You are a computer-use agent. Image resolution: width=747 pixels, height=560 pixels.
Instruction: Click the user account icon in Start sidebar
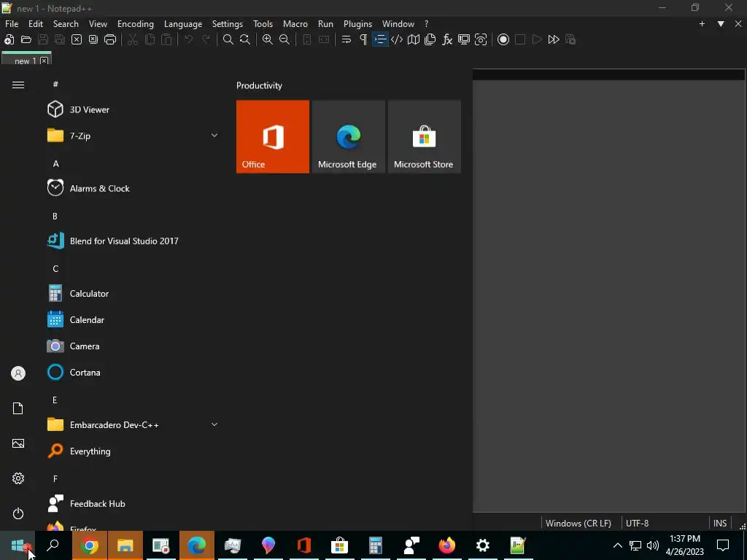(x=18, y=373)
